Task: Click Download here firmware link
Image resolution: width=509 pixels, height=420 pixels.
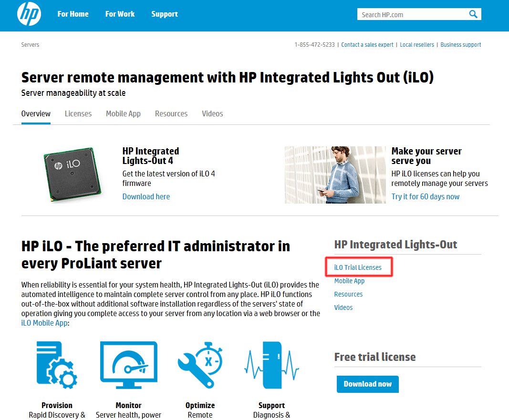Action: (146, 196)
